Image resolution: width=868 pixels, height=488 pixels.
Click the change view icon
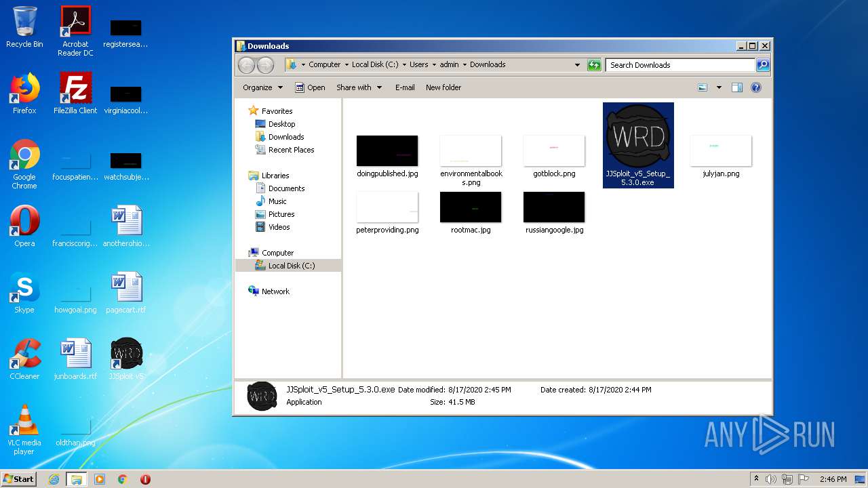click(703, 87)
